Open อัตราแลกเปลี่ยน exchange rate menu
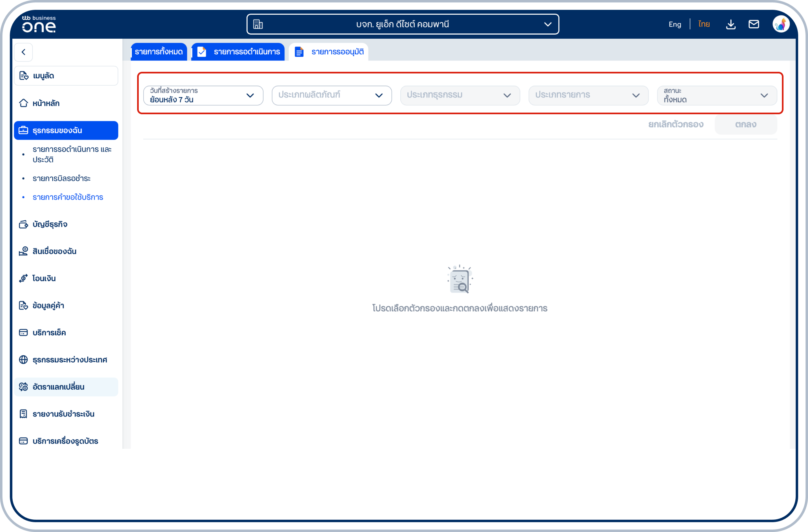 58,387
